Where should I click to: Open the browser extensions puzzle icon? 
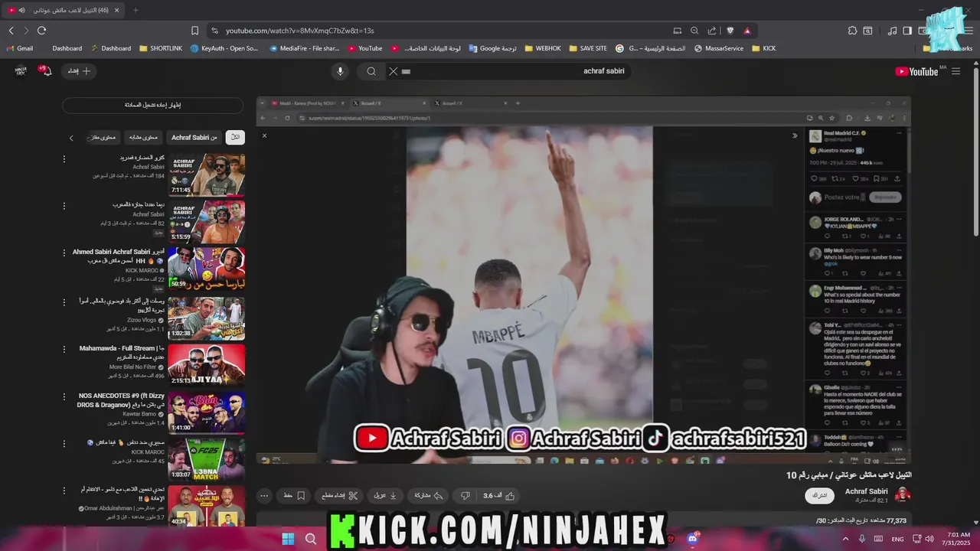[852, 31]
